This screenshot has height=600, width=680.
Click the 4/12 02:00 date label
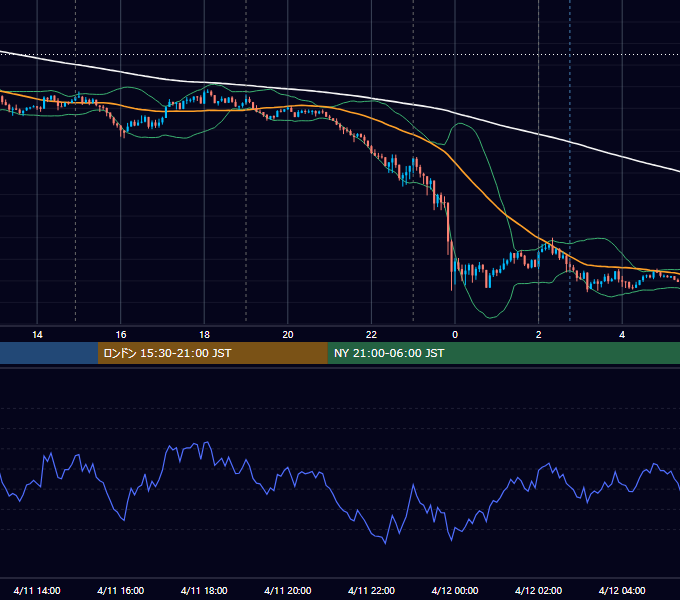tap(538, 590)
